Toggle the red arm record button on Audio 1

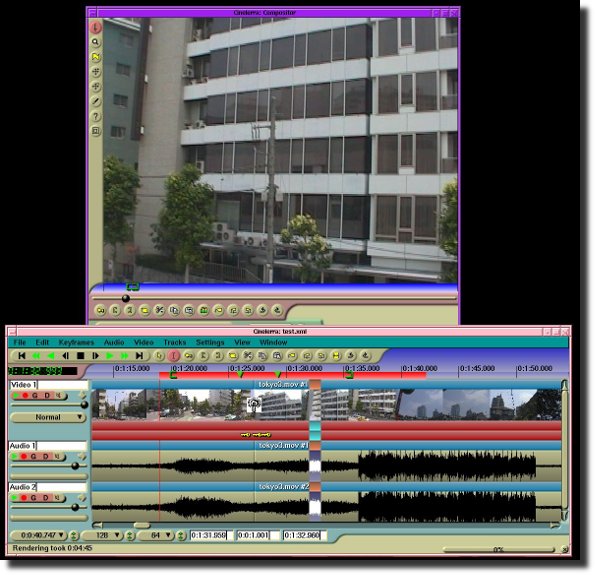pos(24,457)
